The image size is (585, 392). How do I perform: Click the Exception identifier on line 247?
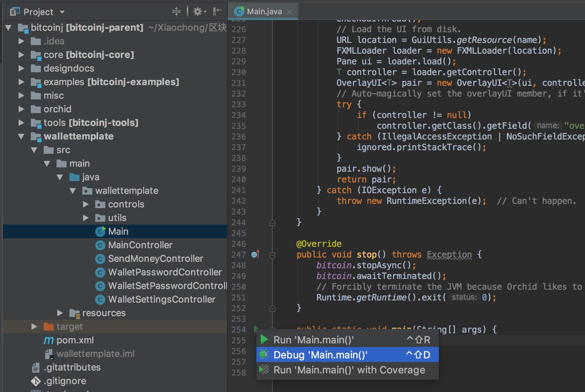point(449,255)
